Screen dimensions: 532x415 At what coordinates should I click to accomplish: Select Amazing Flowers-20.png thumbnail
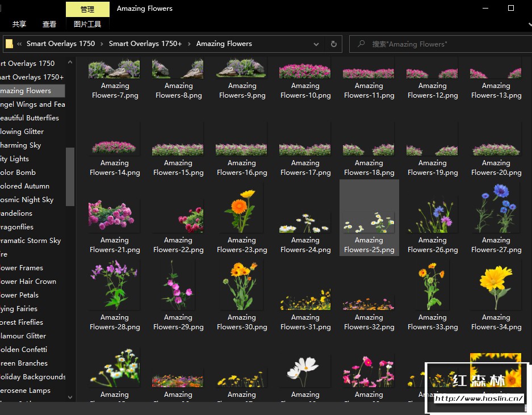click(496, 149)
